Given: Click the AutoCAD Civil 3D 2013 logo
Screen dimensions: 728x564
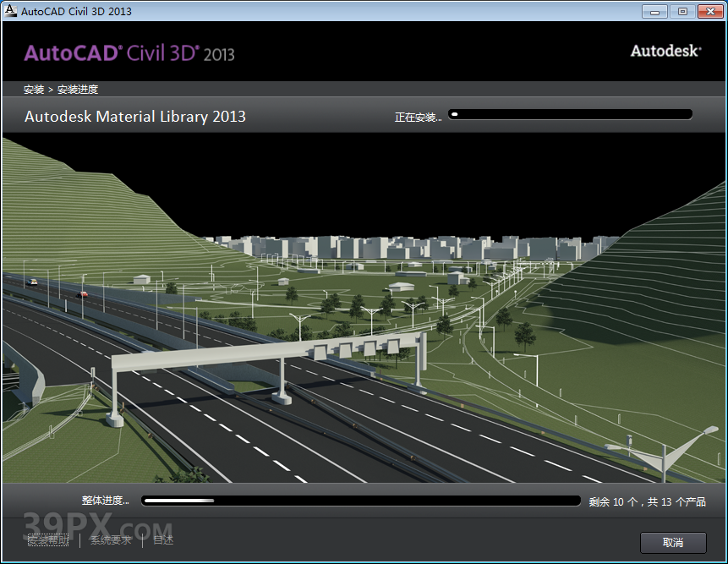Looking at the screenshot, I should click(x=129, y=53).
